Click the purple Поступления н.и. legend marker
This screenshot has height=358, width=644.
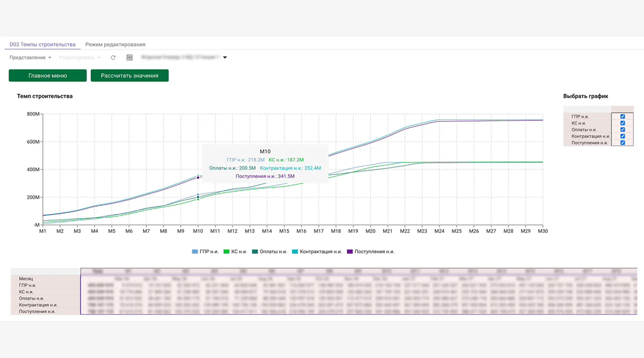tap(349, 251)
